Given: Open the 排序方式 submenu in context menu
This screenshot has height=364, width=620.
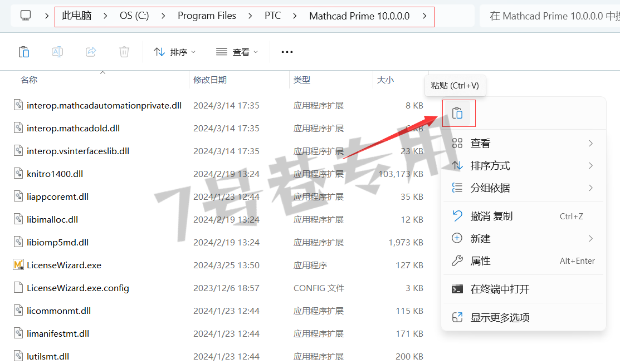Looking at the screenshot, I should (x=524, y=166).
